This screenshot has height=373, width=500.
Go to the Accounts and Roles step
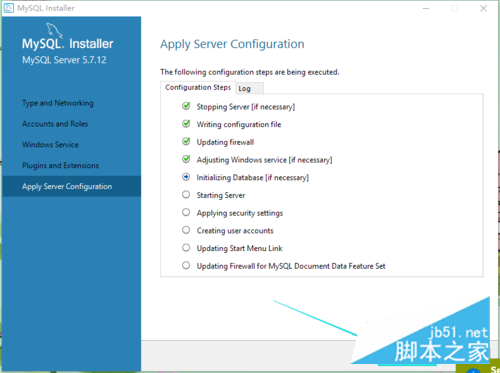55,124
